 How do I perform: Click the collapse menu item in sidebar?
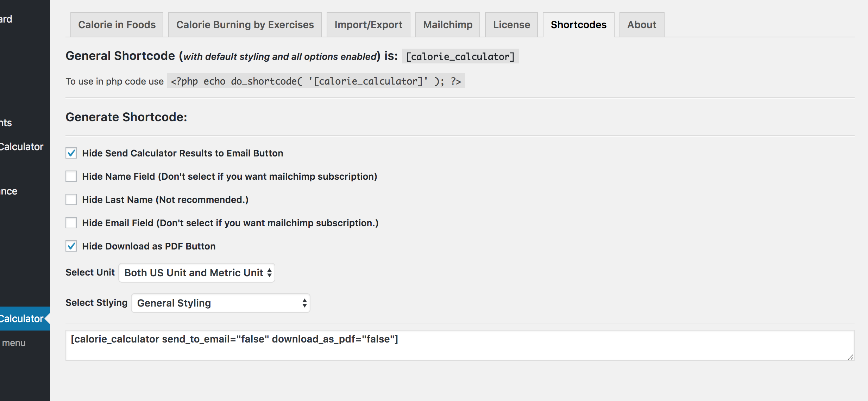[x=13, y=343]
